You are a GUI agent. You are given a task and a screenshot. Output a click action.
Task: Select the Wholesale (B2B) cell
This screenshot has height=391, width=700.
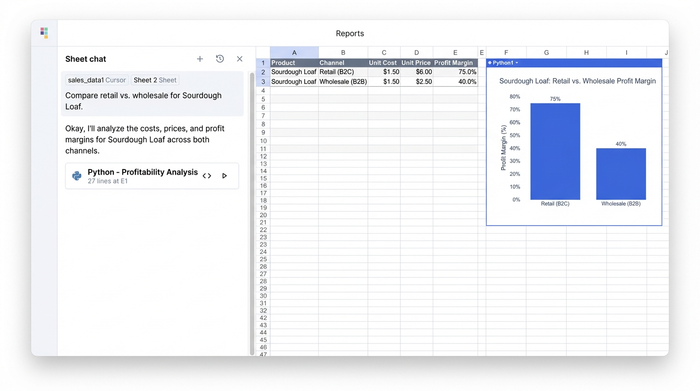coord(343,82)
